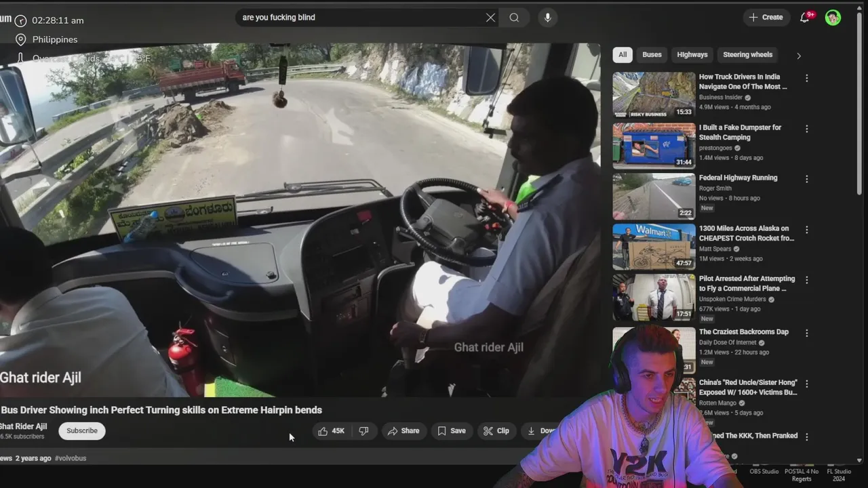Click the Philippines location overlay label

(55, 39)
